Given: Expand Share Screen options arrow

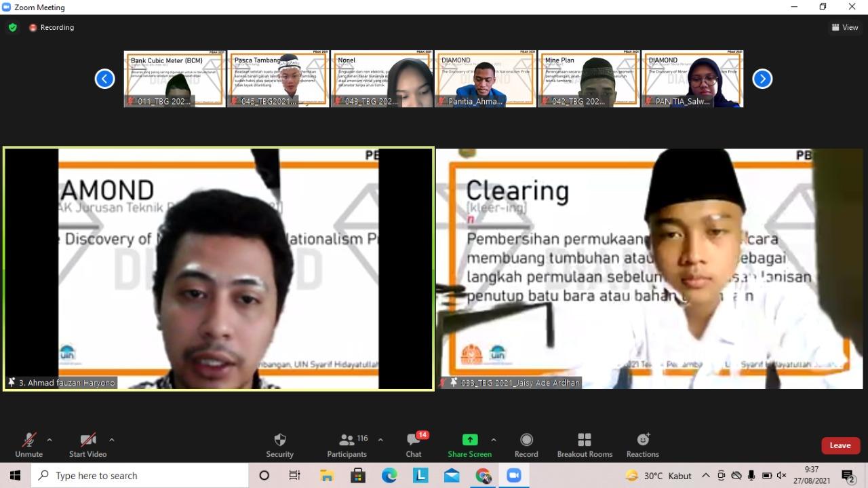Looking at the screenshot, I should click(x=493, y=440).
